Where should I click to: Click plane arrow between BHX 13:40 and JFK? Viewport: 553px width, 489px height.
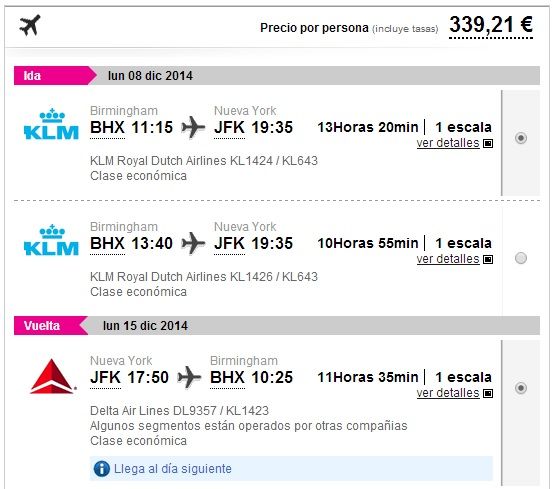pyautogui.click(x=193, y=243)
